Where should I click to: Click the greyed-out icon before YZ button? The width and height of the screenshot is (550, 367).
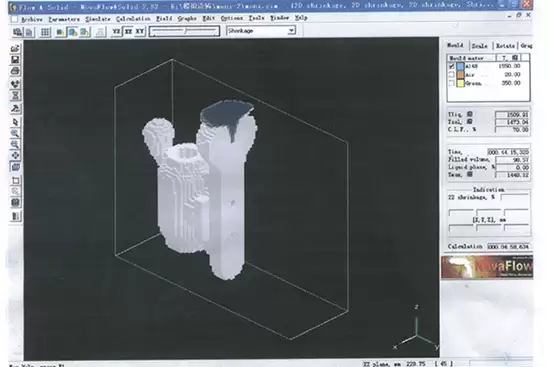tap(100, 32)
